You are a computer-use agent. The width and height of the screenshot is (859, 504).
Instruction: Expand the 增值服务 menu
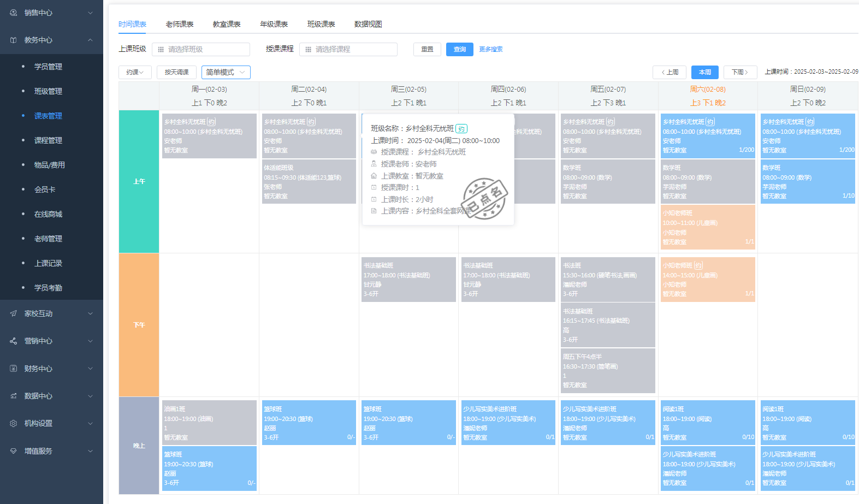(x=91, y=451)
